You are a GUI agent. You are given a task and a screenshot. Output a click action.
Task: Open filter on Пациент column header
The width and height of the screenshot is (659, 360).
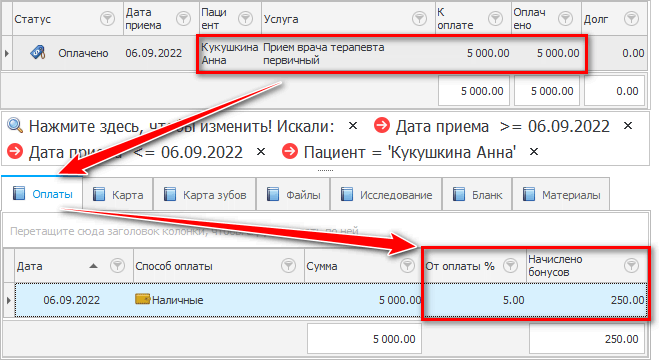[x=245, y=19]
